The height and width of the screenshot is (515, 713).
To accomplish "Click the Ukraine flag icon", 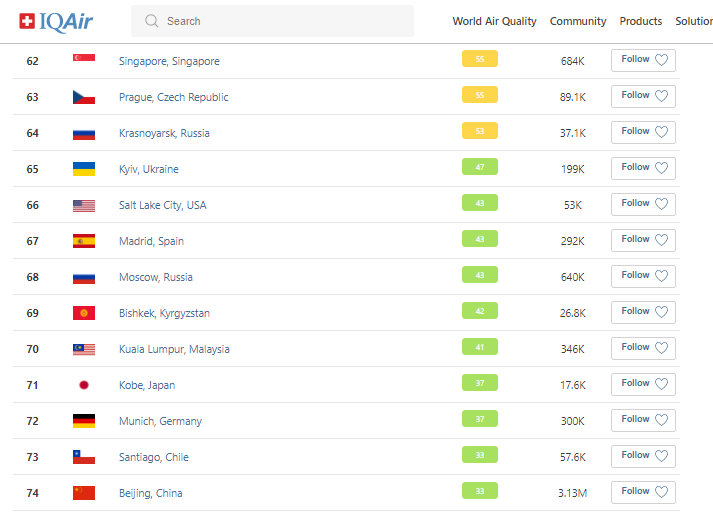I will click(84, 169).
